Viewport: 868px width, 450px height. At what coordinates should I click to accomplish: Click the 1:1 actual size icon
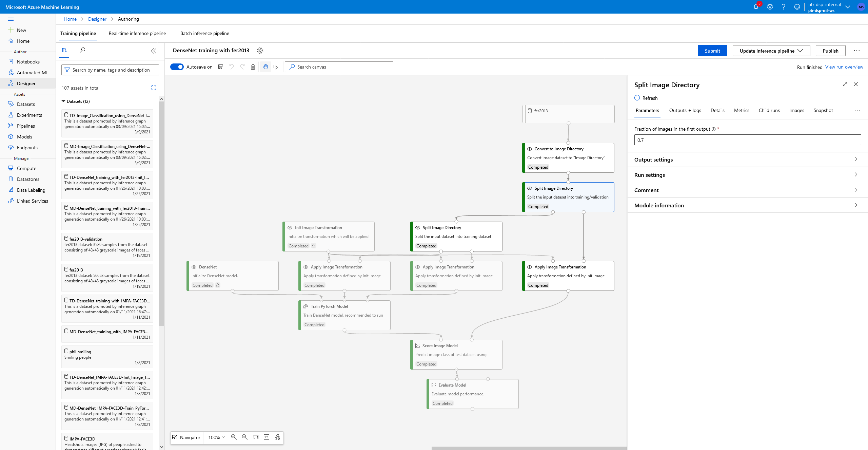(x=267, y=437)
